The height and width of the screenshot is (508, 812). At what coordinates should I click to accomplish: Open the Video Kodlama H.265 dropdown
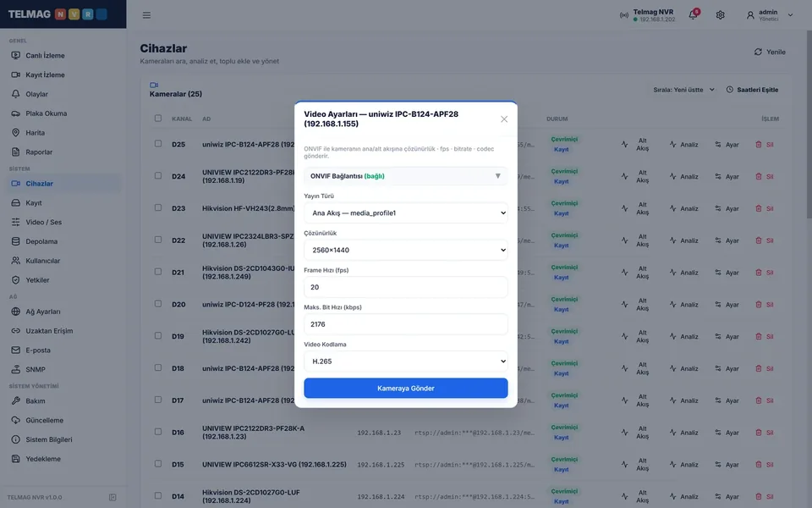point(405,362)
